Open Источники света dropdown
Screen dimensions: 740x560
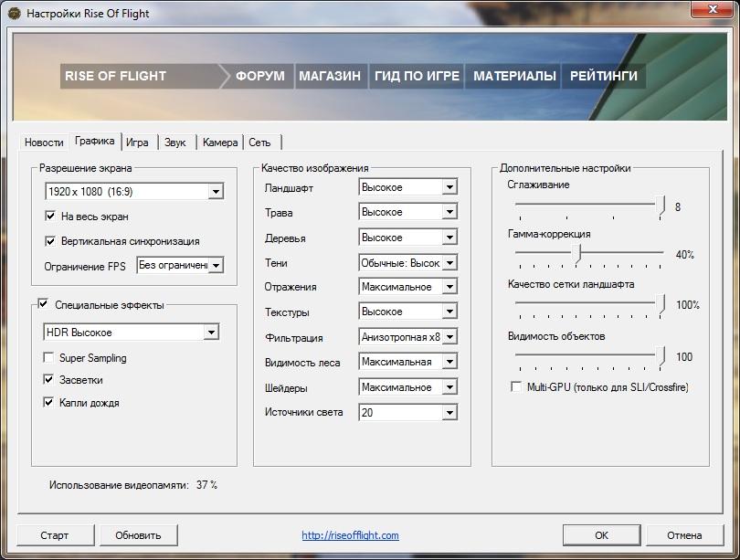407,412
